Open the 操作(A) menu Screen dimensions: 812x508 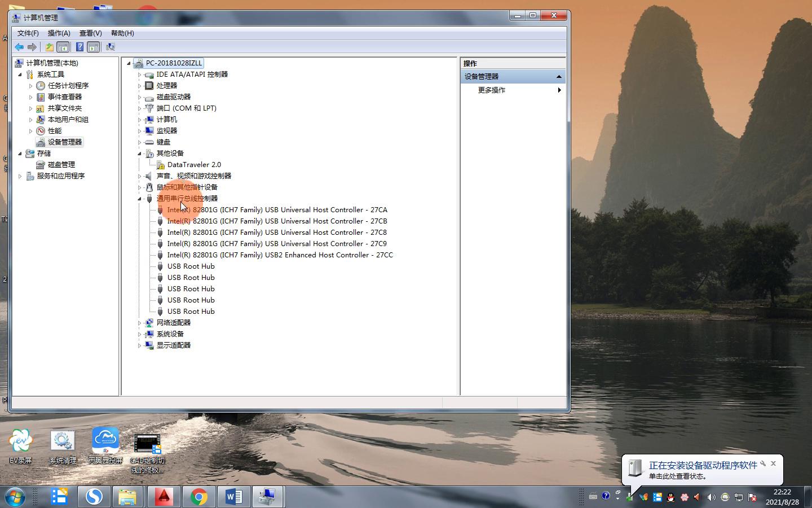(x=59, y=33)
